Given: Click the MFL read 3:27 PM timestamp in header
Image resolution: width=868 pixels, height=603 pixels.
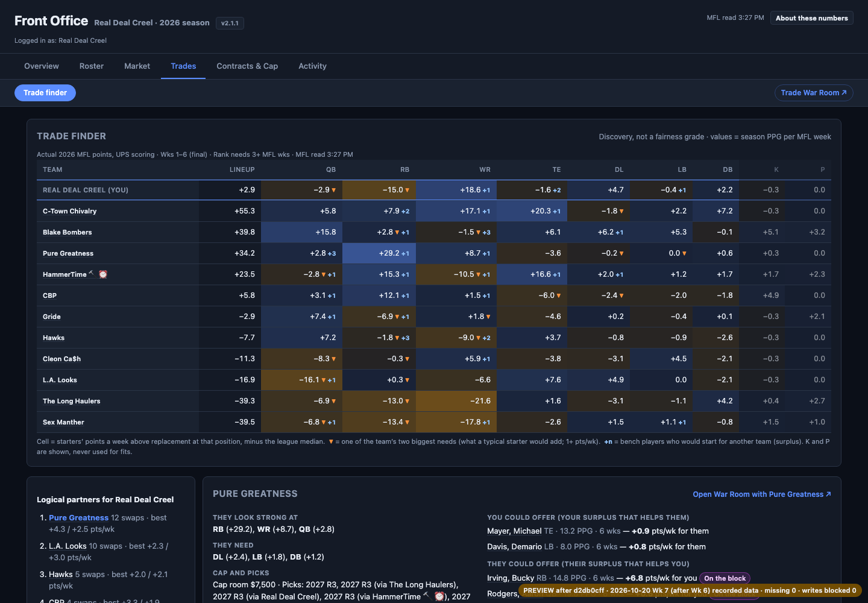Looking at the screenshot, I should pos(735,18).
